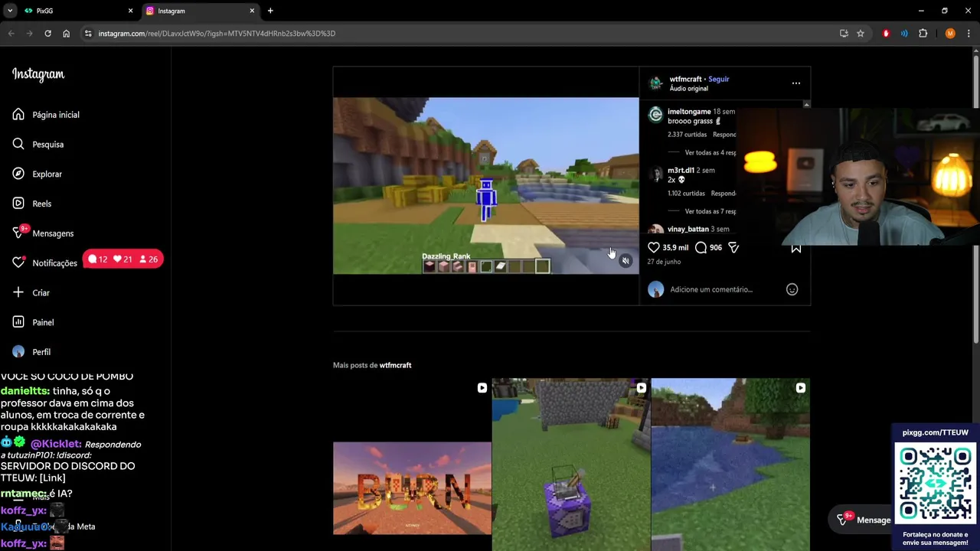Click wtfmcraft profile avatar in post header
This screenshot has width=980, height=551.
click(655, 83)
